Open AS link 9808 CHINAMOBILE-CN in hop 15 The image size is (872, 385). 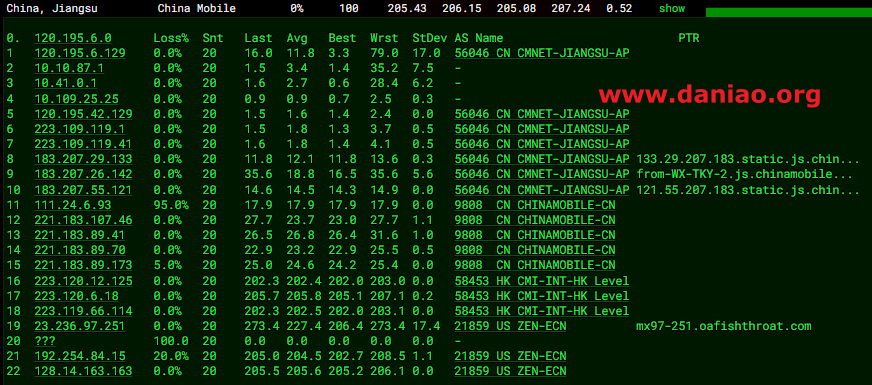click(x=535, y=265)
